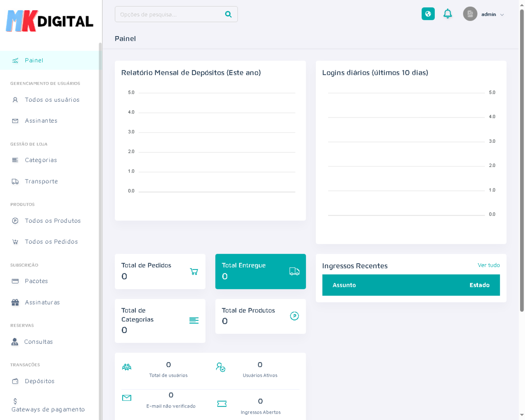The height and width of the screenshot is (420, 525).
Task: Focus the Opções de pesquisa search field
Action: click(x=169, y=14)
